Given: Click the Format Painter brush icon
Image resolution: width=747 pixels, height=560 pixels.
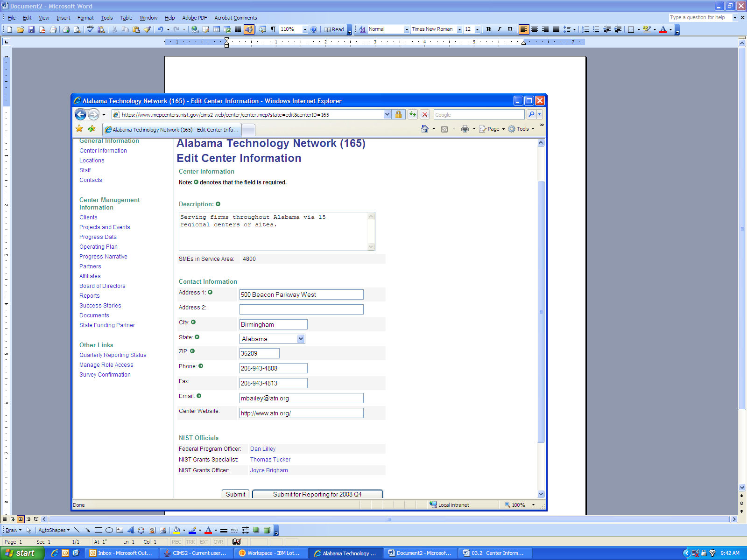Looking at the screenshot, I should (x=147, y=29).
